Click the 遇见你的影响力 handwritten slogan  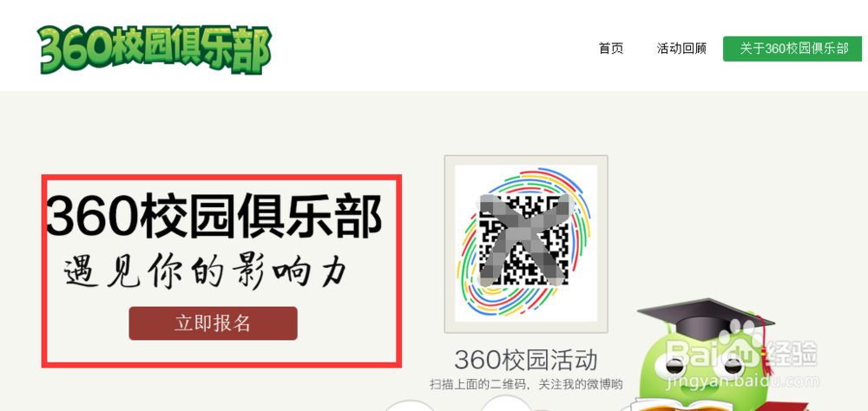coord(205,271)
